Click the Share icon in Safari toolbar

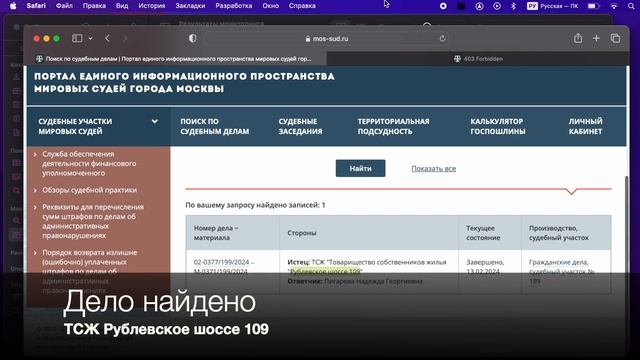[578, 38]
